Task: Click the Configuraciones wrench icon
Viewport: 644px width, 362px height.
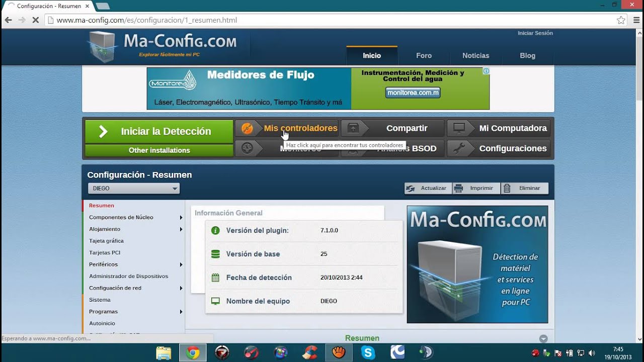Action: point(459,148)
